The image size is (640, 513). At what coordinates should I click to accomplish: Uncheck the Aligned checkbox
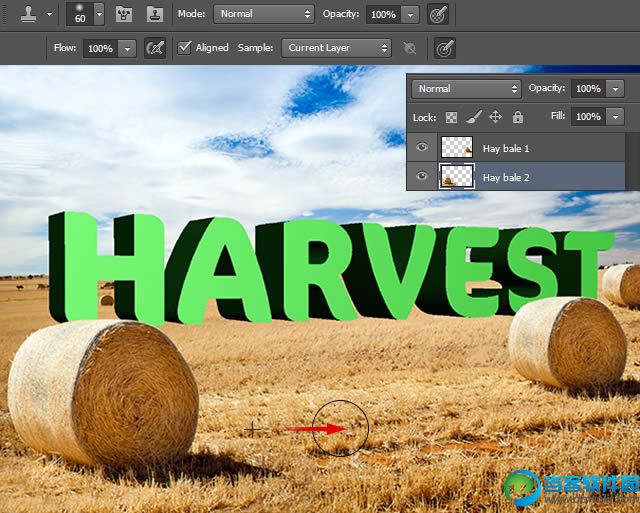point(184,48)
